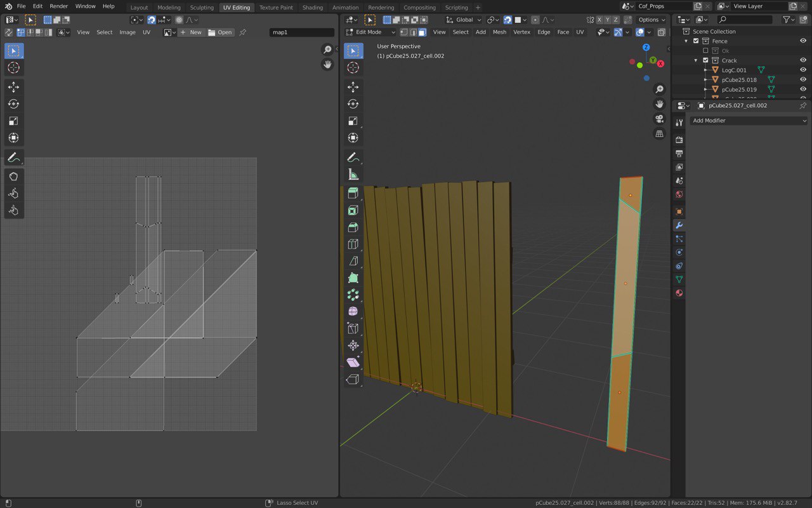Click the zoom icon in UV editor

(327, 50)
